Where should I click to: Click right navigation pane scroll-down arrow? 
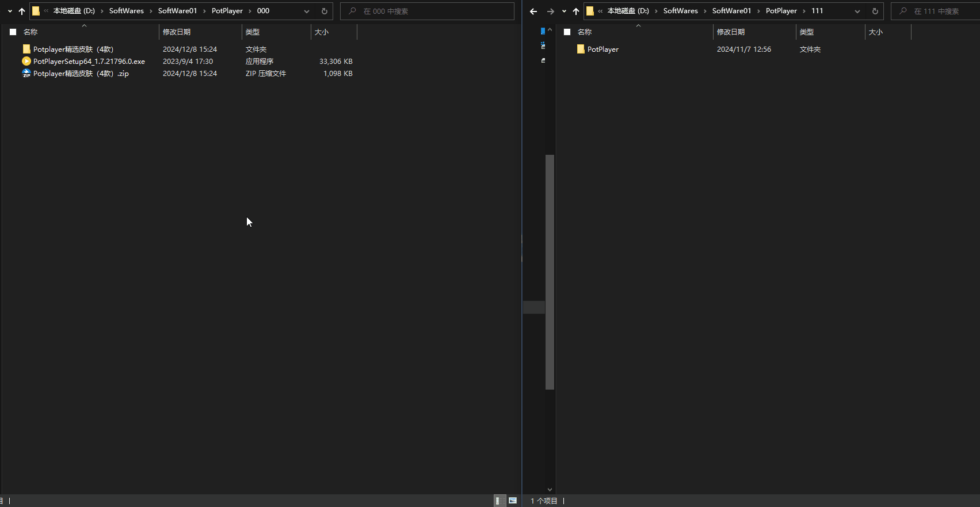550,490
